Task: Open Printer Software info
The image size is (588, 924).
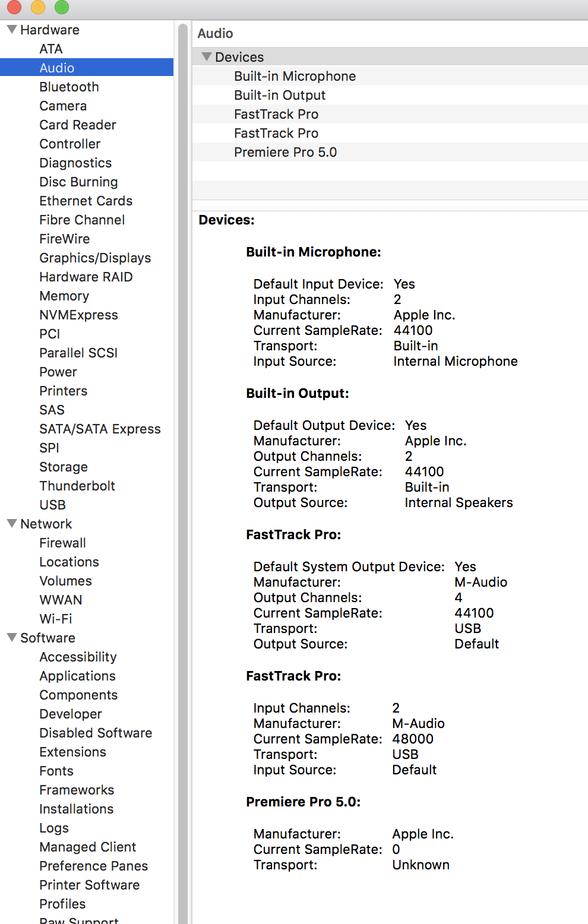Action: pos(89,885)
